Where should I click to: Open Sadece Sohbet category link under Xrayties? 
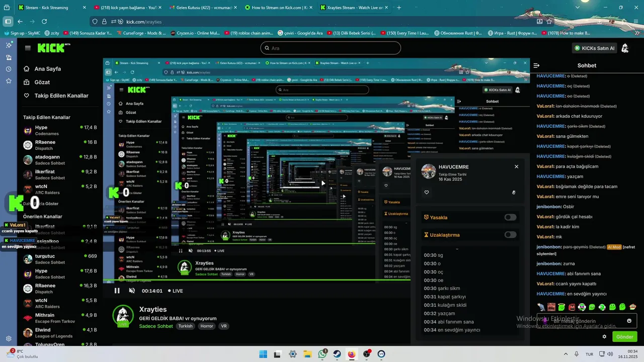pos(156,326)
